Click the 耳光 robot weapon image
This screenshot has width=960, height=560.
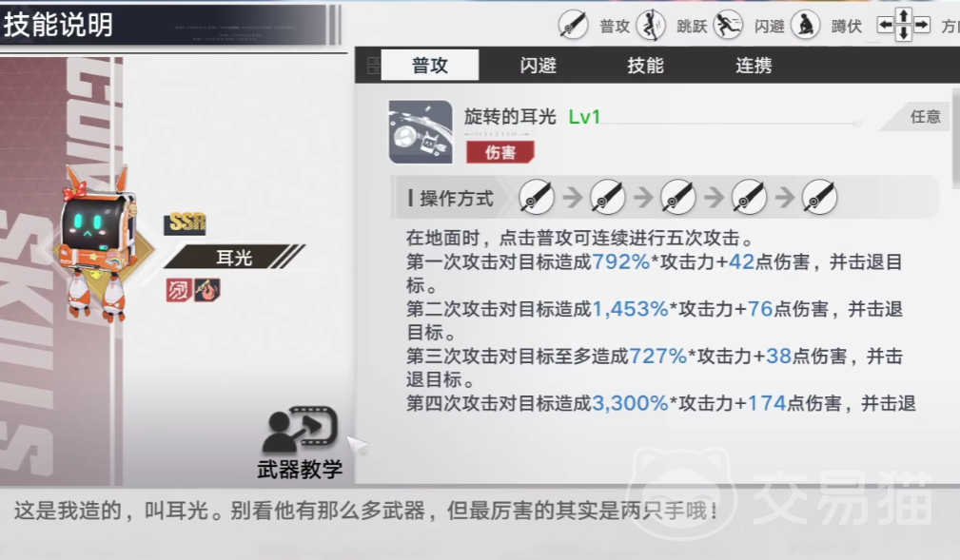pos(98,243)
